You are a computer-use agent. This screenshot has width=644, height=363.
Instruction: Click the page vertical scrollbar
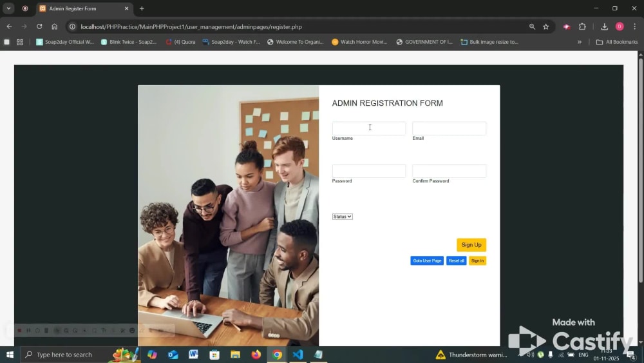click(x=640, y=171)
